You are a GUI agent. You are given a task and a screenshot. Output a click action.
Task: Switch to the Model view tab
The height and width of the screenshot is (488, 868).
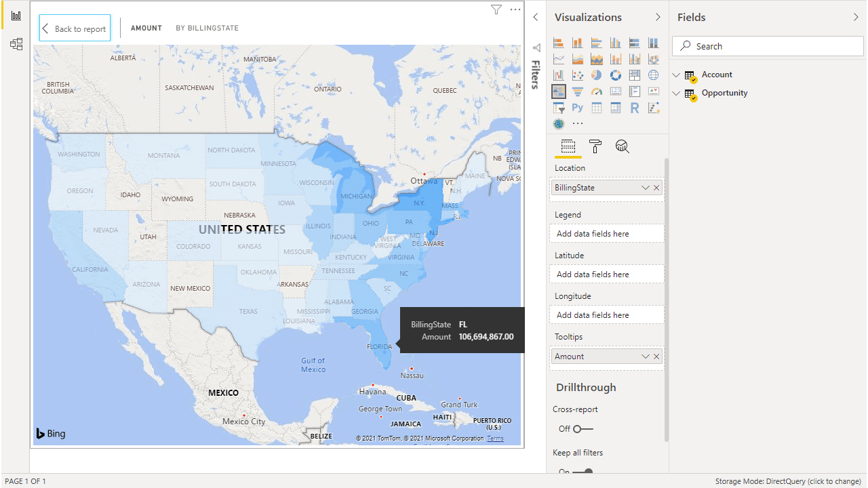click(x=16, y=45)
